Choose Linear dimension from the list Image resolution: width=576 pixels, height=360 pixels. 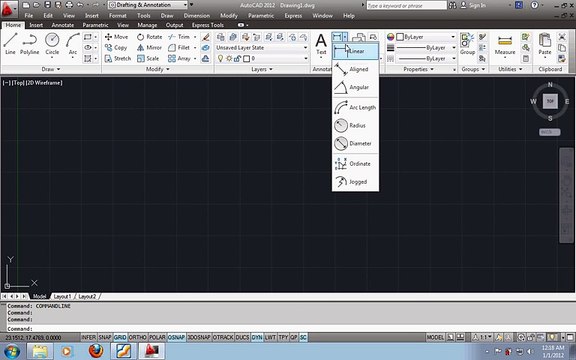click(x=355, y=51)
